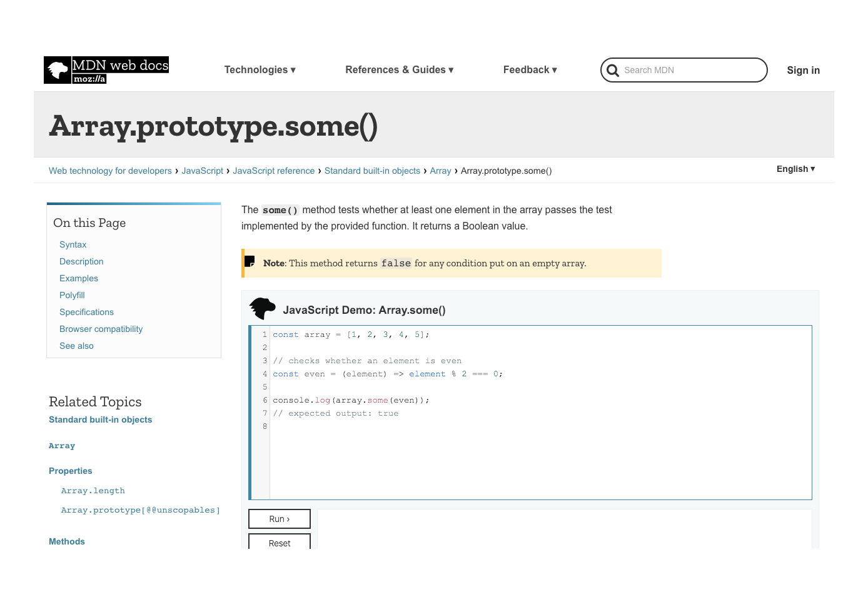
Task: Click the 'JavaScript Demo: Array.some()' heading
Action: point(364,310)
